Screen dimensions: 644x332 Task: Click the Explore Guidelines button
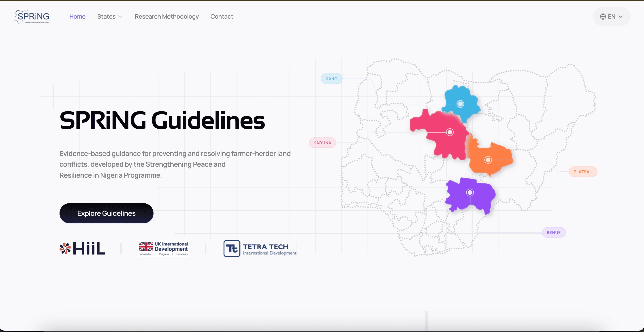pyautogui.click(x=106, y=213)
